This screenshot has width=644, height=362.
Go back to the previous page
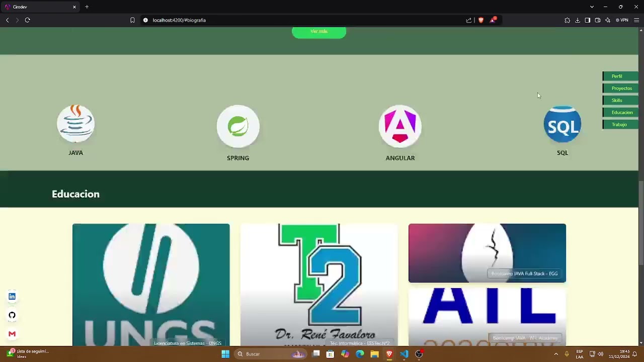pyautogui.click(x=7, y=20)
